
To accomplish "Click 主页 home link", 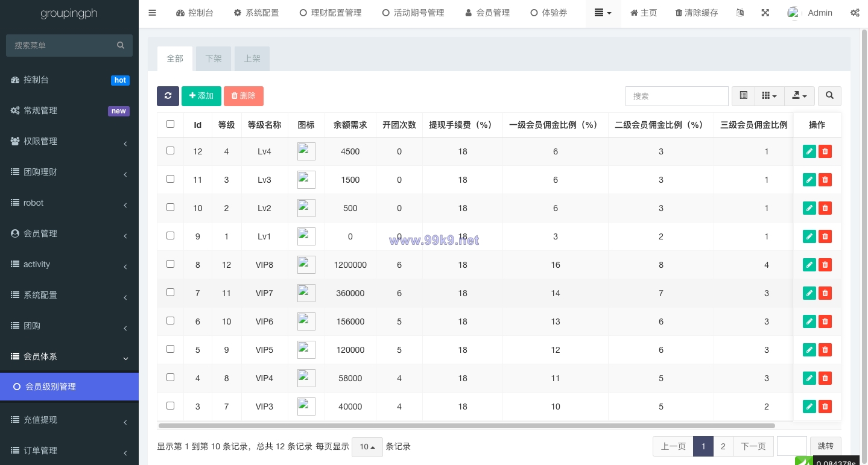I will tap(644, 13).
